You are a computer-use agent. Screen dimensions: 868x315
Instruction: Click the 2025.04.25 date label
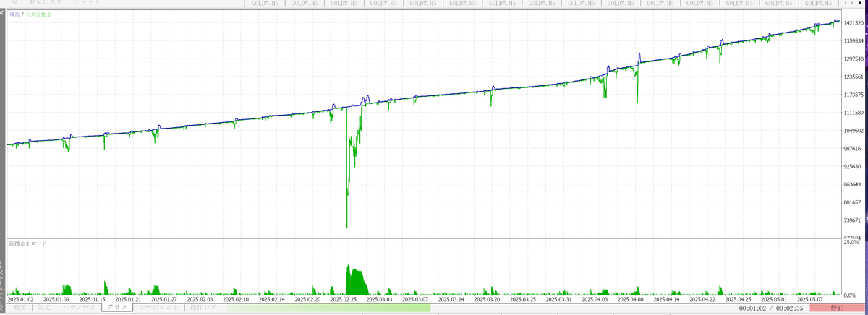(739, 298)
